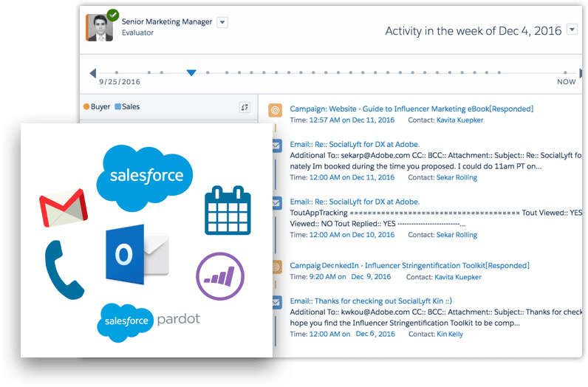Click the orange campaign icon beside eBook entry
The height and width of the screenshot is (387, 588).
pos(276,111)
